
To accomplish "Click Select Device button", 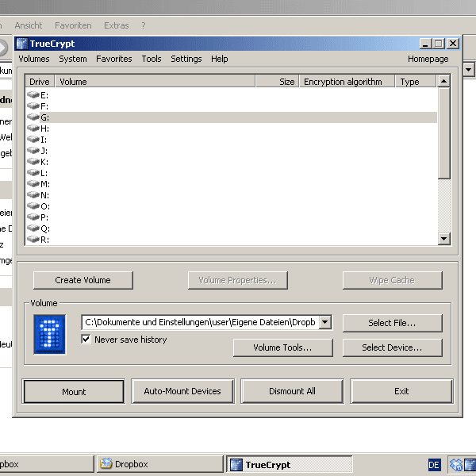I will point(392,347).
